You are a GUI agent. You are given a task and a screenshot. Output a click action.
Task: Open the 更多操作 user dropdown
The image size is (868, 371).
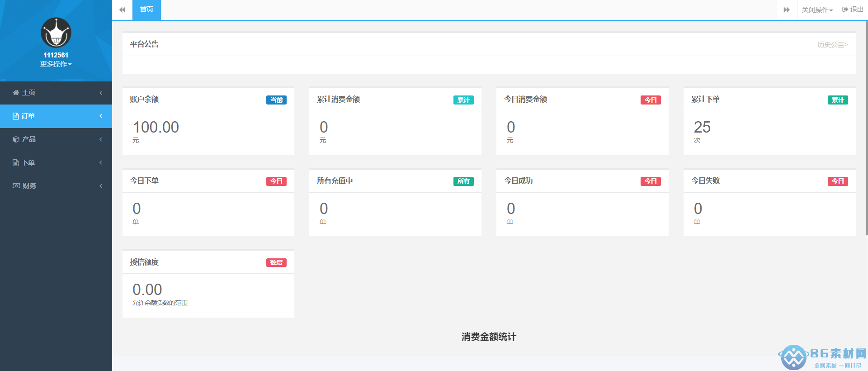[x=56, y=64]
